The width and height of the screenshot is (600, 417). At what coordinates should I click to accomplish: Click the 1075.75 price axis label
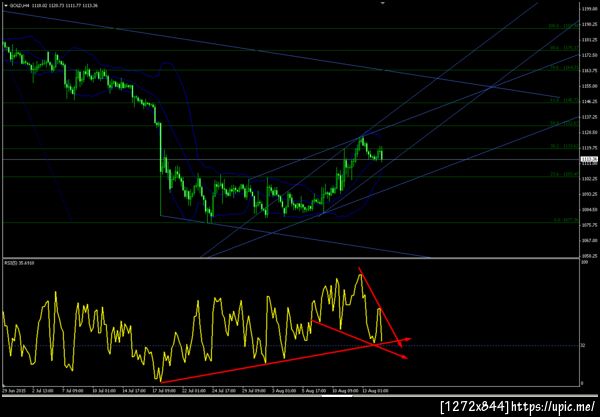pyautogui.click(x=589, y=225)
